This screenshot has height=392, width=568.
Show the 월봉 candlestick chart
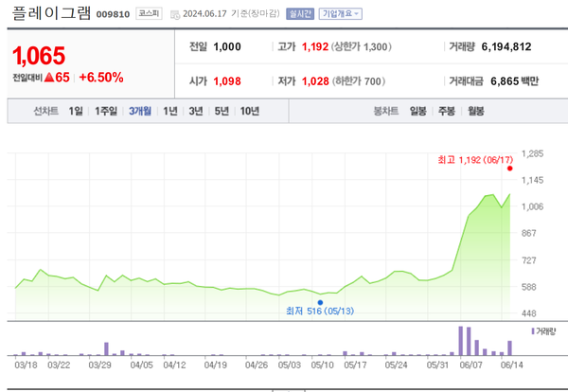click(x=475, y=111)
